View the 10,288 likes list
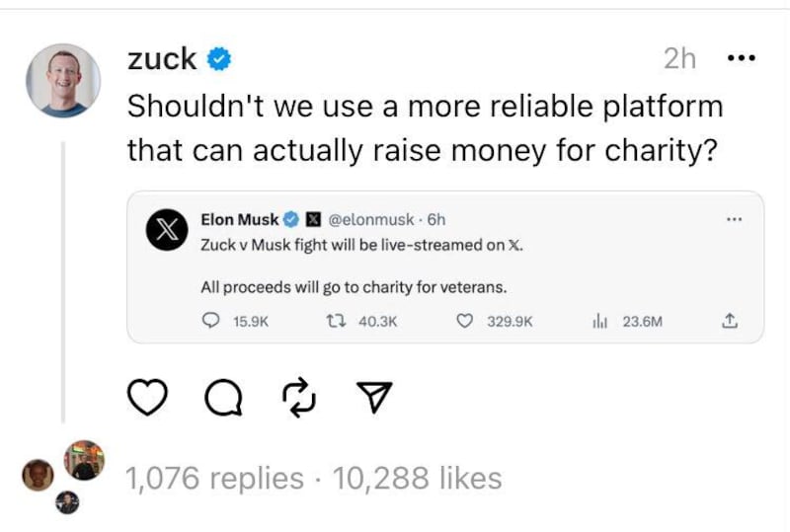The height and width of the screenshot is (532, 790). (418, 479)
